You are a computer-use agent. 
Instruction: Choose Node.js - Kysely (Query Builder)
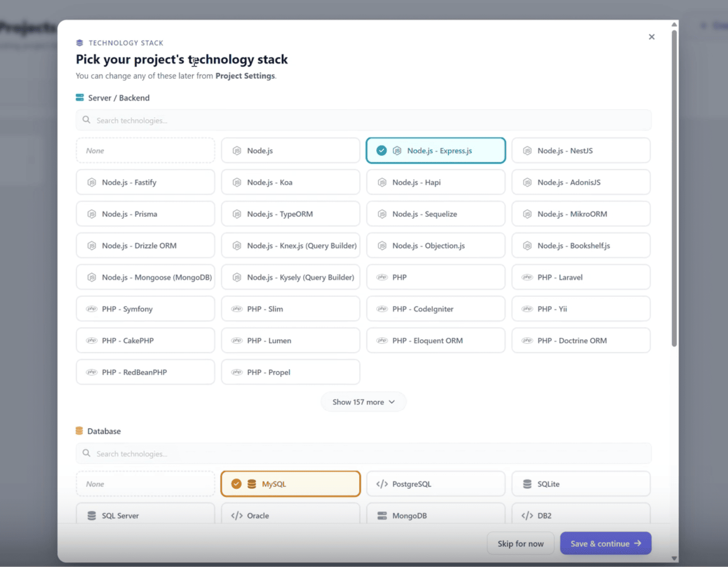point(290,277)
